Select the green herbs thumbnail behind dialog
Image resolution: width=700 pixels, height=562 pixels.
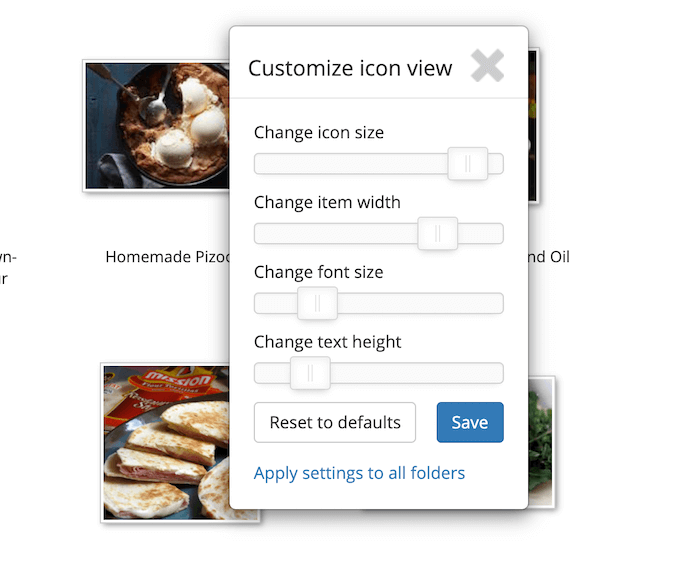(541, 440)
